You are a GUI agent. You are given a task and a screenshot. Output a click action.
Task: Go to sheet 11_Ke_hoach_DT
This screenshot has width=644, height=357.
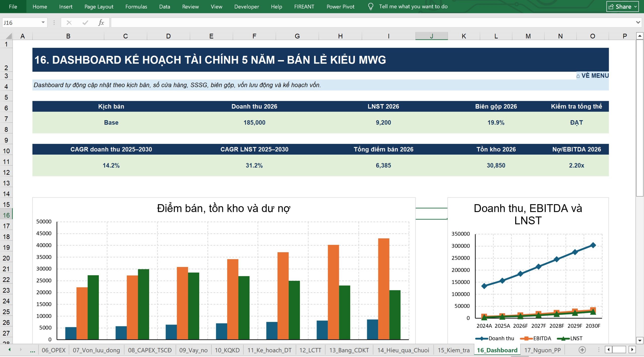tap(269, 350)
